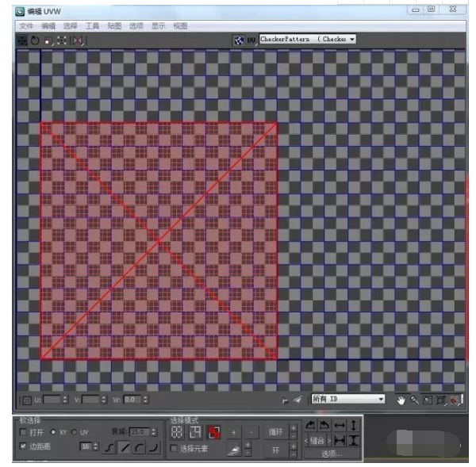Click the paint select brush icon
The width and height of the screenshot is (476, 467).
pyautogui.click(x=234, y=451)
